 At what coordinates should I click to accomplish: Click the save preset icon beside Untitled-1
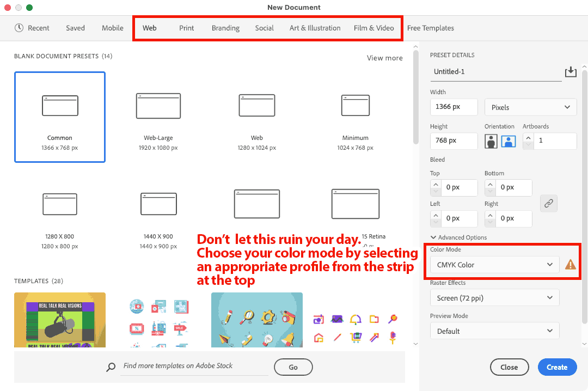pos(570,72)
